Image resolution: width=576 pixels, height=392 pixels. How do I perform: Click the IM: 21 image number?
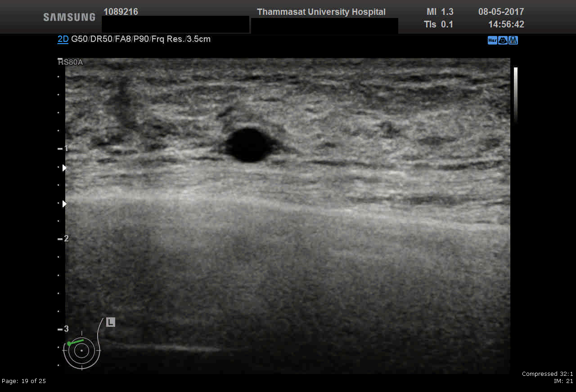pyautogui.click(x=563, y=381)
